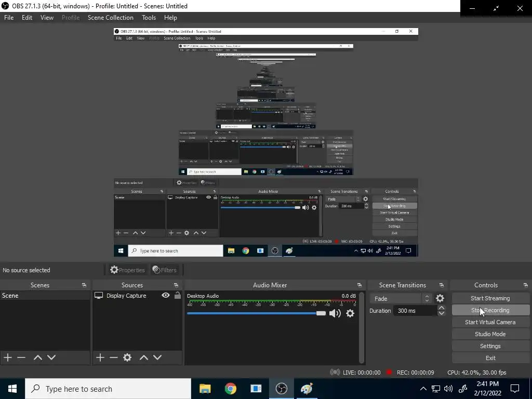Open the Help menu
The image size is (532, 399).
pos(170,18)
